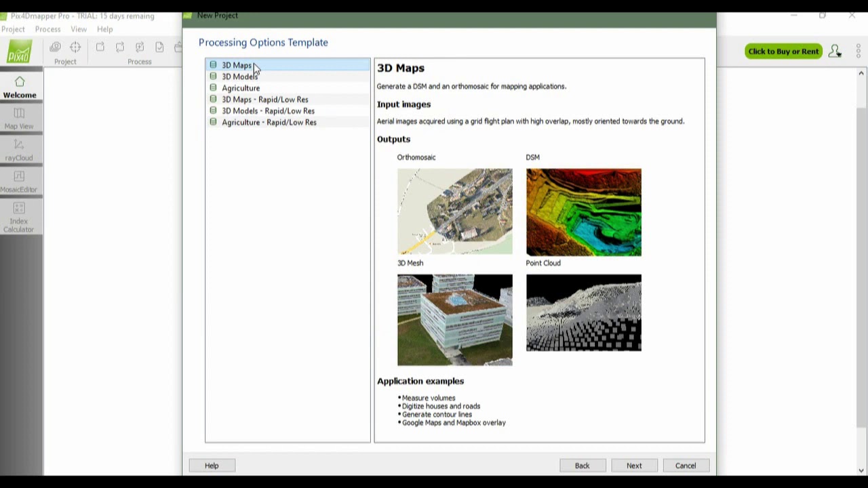Click the reoptimize arrows toolbar icon
The image size is (868, 488).
[119, 47]
